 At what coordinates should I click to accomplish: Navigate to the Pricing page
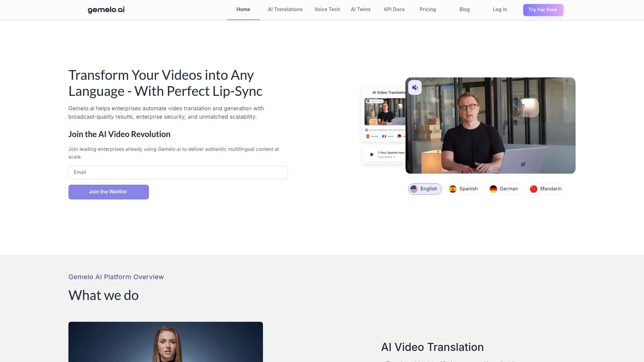pos(428,10)
